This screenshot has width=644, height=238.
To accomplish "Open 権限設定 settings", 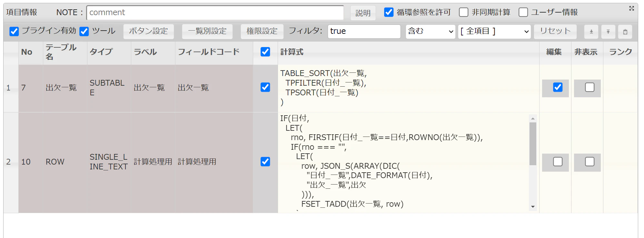I will point(262,32).
